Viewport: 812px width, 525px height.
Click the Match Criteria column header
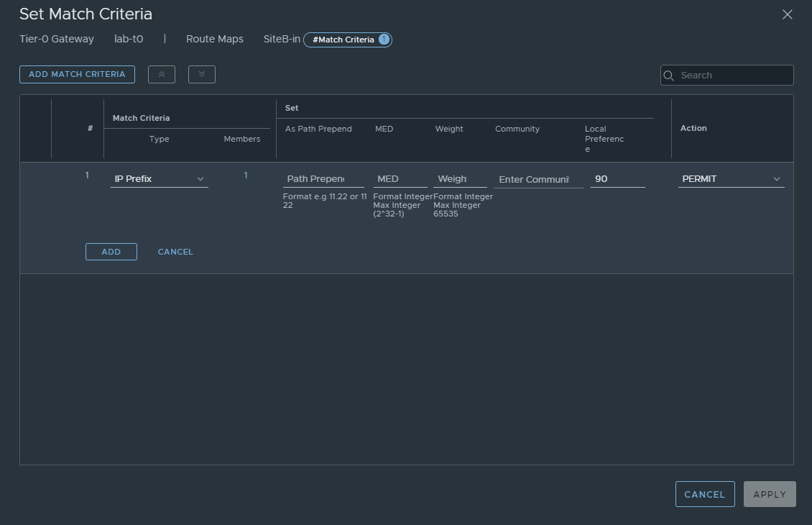(142, 118)
